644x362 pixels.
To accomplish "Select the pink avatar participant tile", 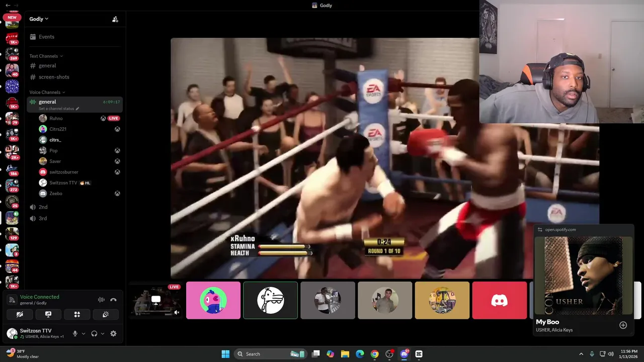I will point(213,300).
